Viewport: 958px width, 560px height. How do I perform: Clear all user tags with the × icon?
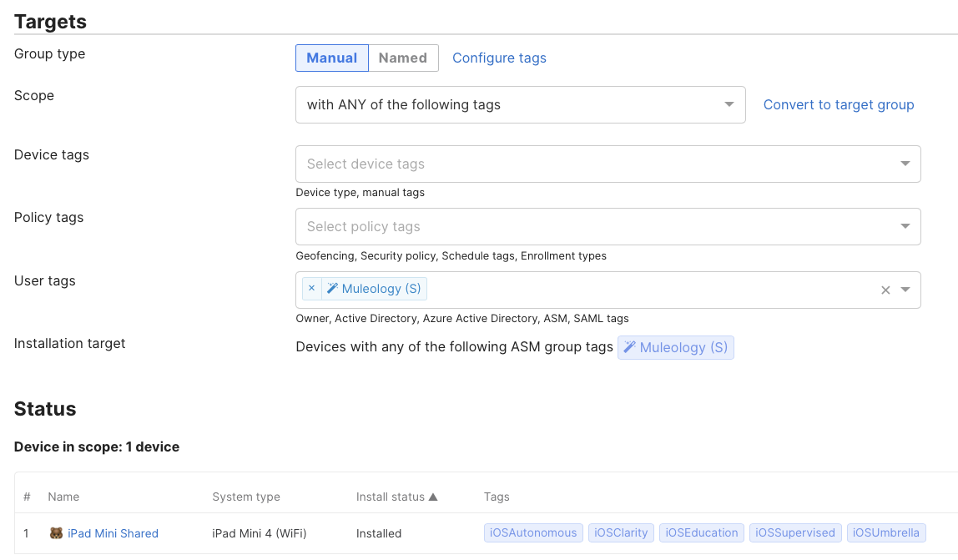pos(885,290)
